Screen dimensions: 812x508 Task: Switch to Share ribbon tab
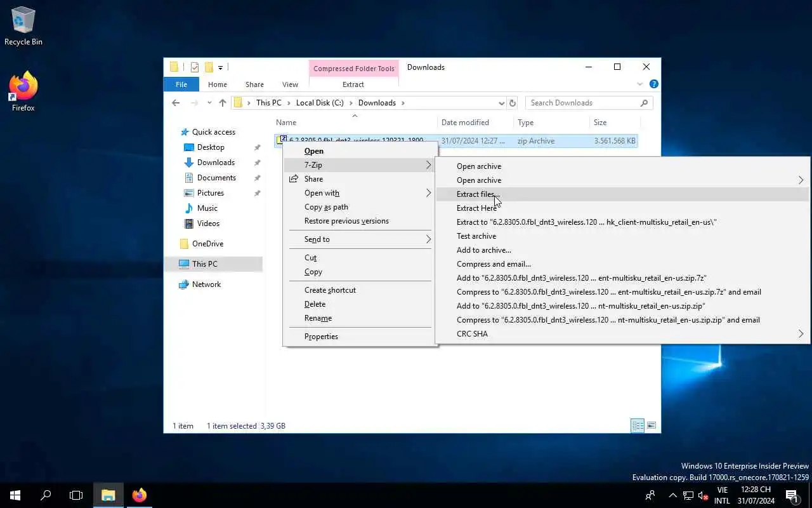coord(254,84)
